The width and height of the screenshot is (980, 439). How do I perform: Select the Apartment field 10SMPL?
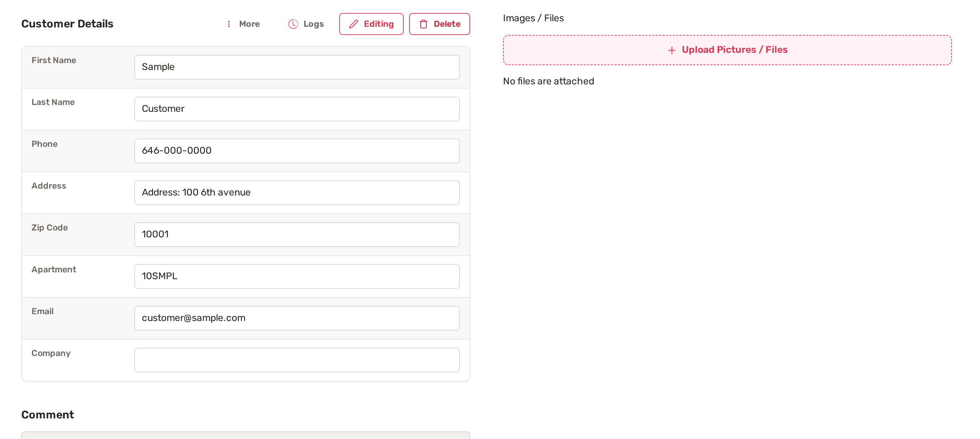(x=297, y=276)
